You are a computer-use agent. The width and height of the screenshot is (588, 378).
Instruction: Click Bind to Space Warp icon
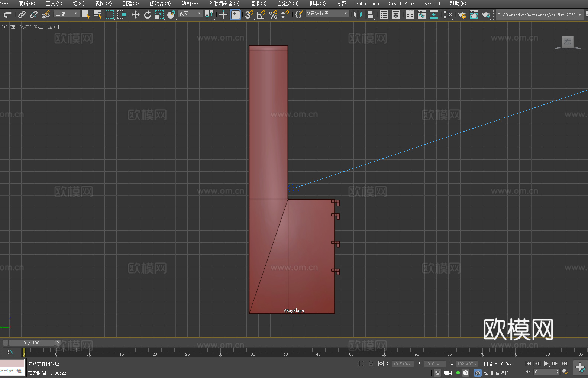46,14
